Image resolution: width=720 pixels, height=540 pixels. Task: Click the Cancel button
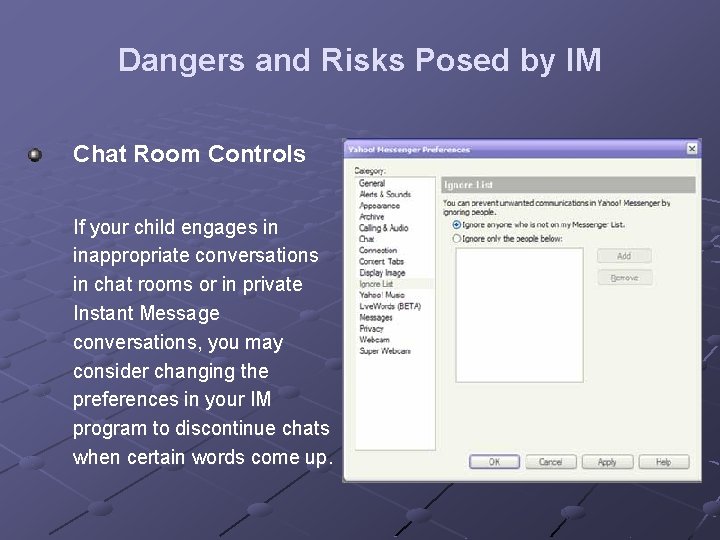pos(551,461)
